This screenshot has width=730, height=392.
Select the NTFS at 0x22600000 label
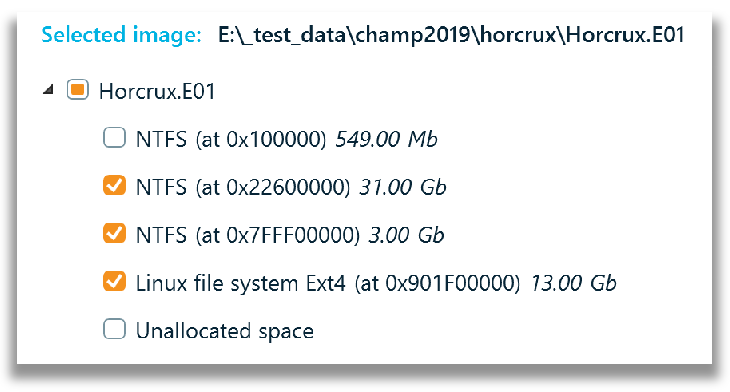(243, 188)
